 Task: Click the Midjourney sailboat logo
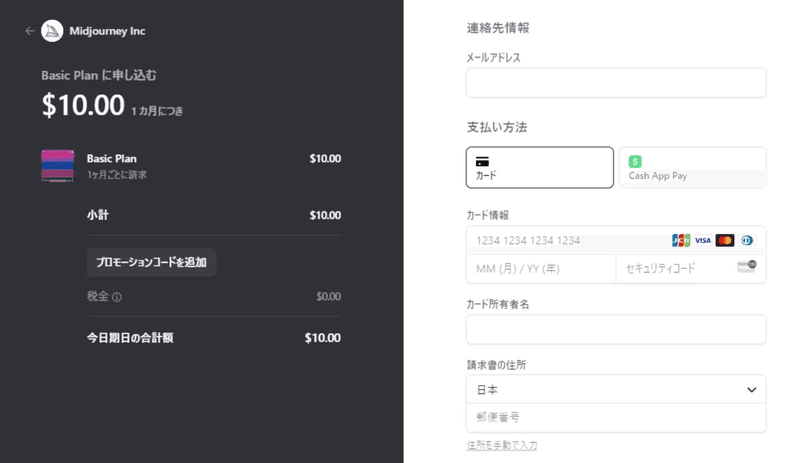[x=52, y=31]
